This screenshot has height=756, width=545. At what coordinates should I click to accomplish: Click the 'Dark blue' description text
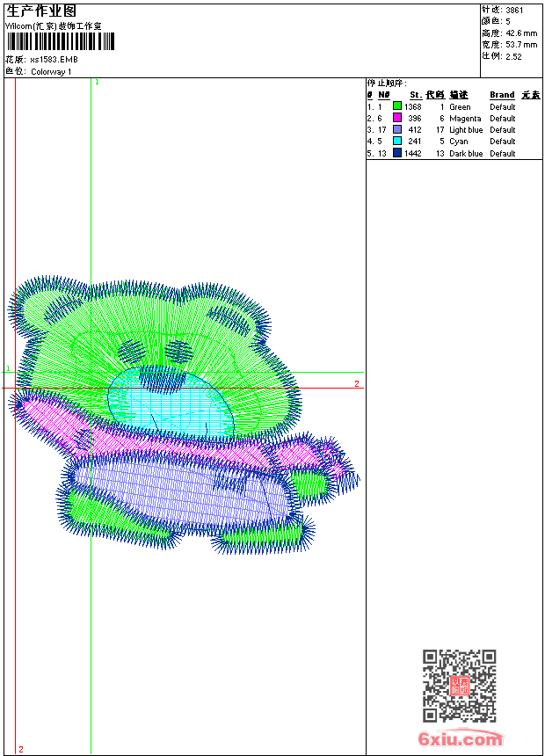point(466,153)
